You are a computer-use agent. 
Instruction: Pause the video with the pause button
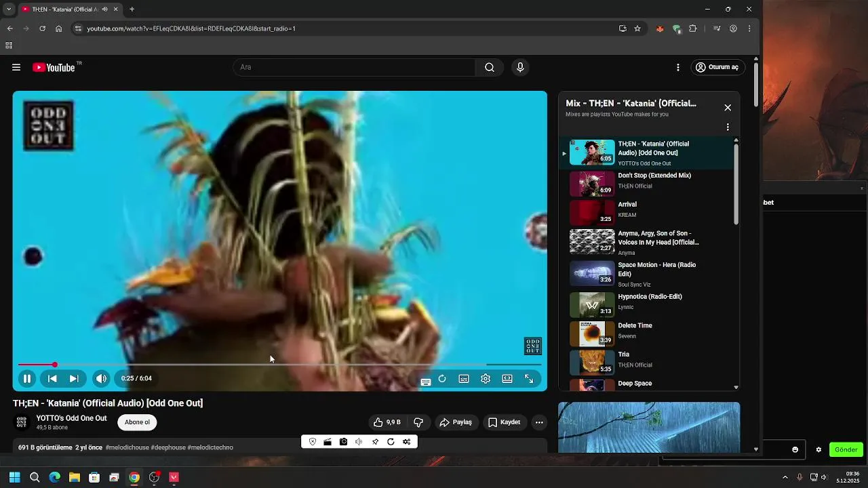[x=27, y=379]
